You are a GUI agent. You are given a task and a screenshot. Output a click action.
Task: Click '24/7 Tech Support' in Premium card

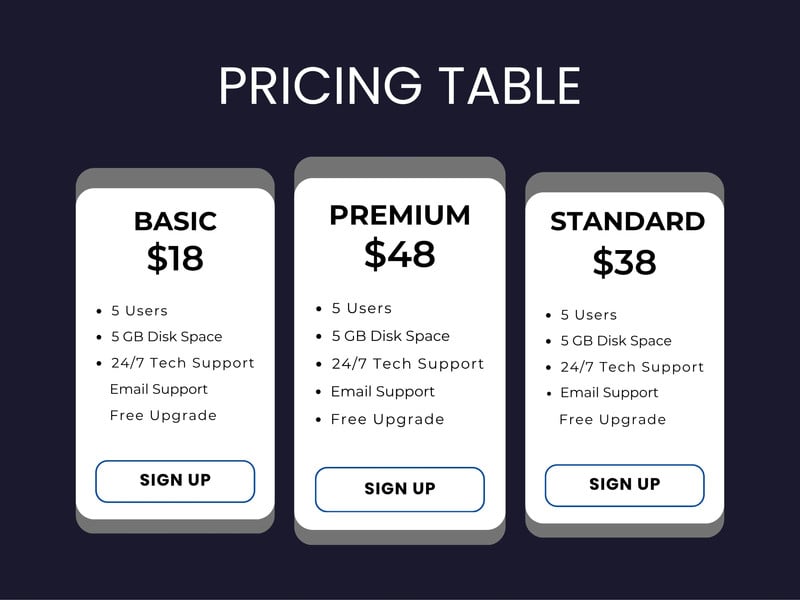(x=407, y=364)
